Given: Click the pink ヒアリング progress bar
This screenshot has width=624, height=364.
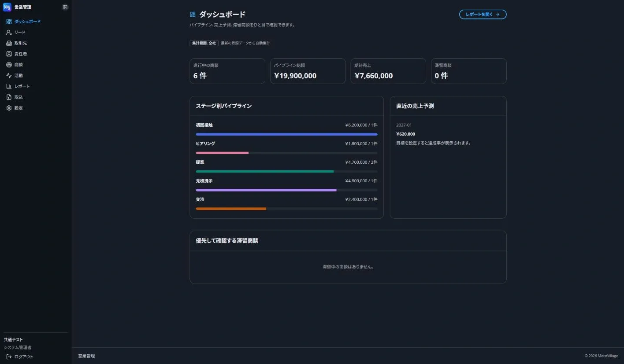Looking at the screenshot, I should point(222,153).
